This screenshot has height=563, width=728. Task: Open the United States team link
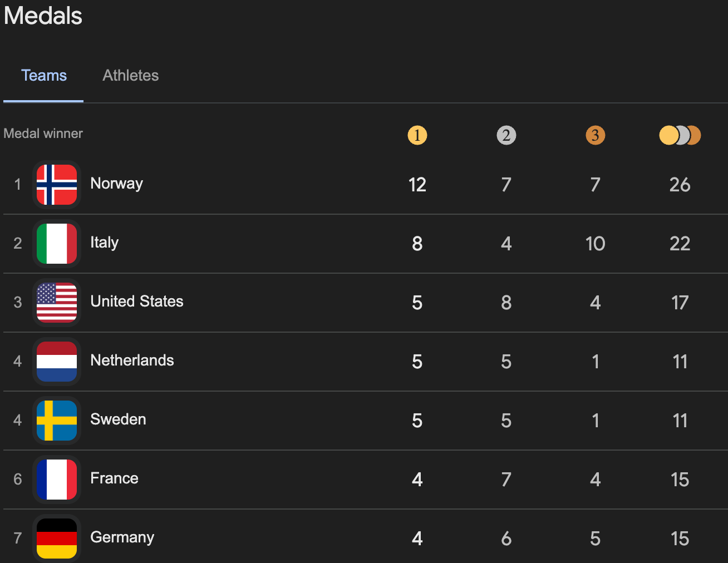pos(137,302)
